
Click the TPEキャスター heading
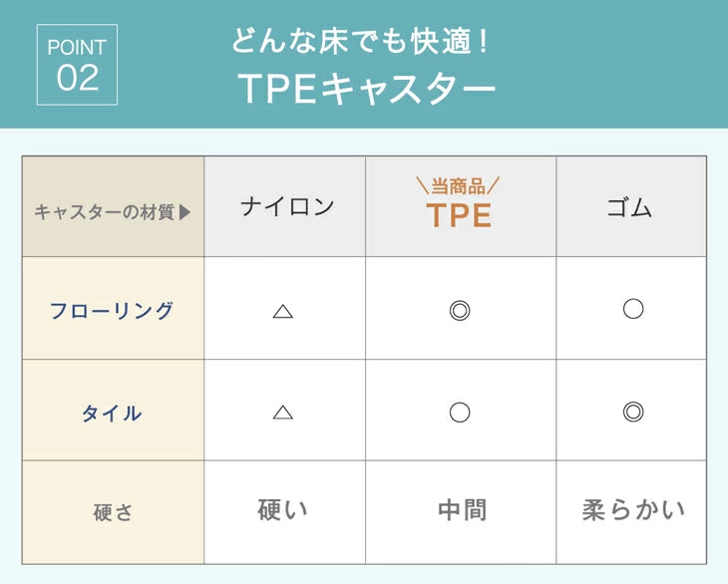[x=367, y=90]
